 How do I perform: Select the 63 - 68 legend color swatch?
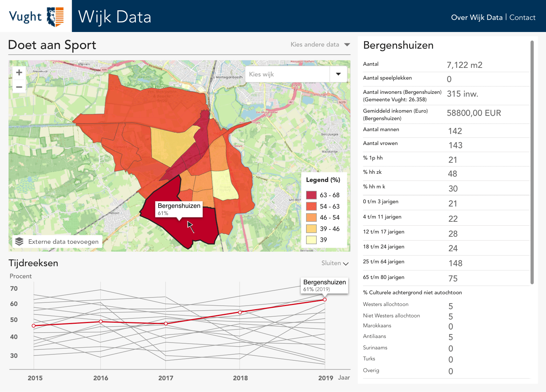tap(311, 195)
